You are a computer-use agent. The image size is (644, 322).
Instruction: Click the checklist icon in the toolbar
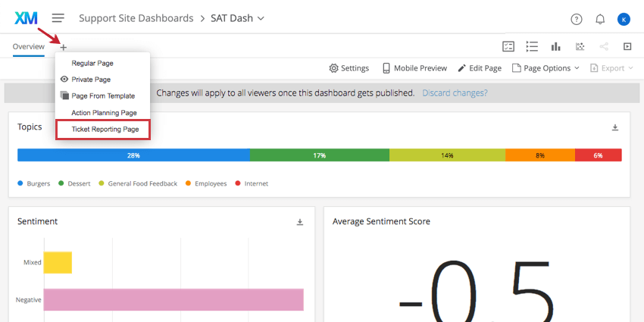click(508, 46)
